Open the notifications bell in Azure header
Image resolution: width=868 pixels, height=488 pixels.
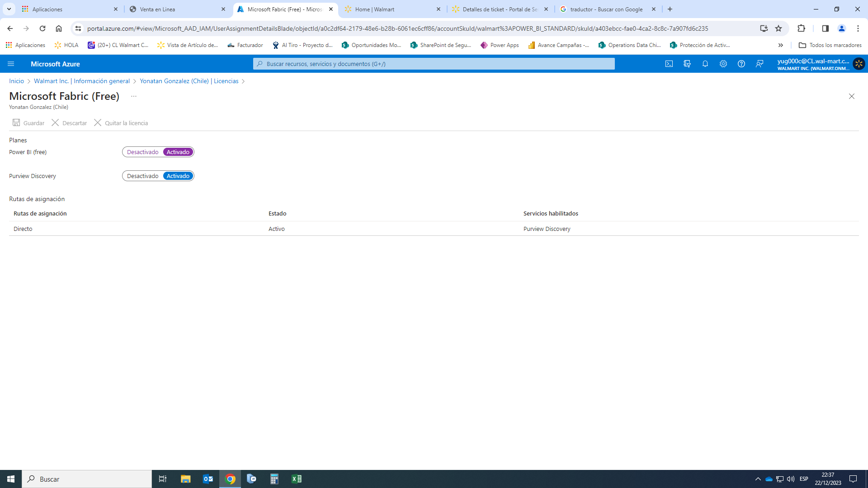pos(705,64)
